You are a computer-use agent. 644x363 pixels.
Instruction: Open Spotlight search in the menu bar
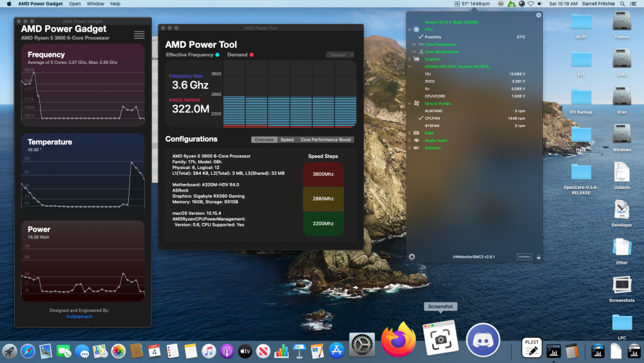(x=622, y=4)
